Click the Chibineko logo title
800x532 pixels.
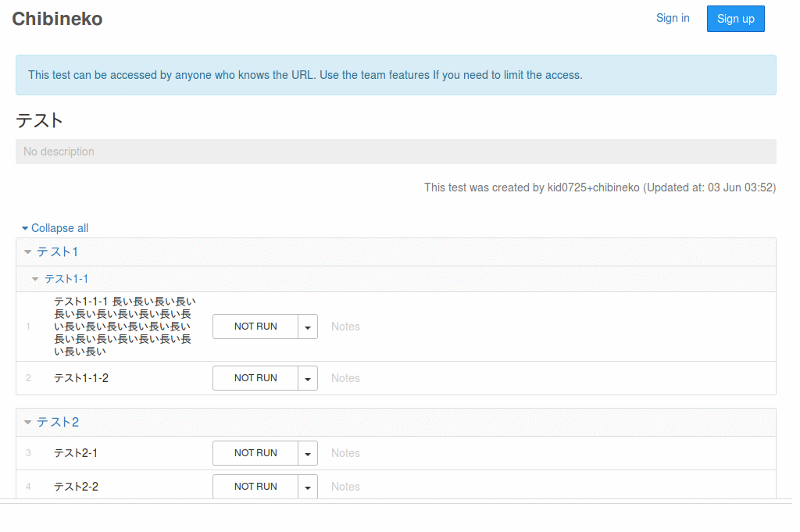tap(57, 19)
